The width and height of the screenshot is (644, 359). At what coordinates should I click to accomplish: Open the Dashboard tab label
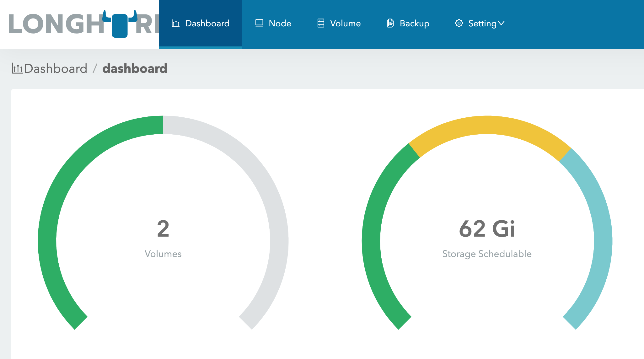point(207,23)
